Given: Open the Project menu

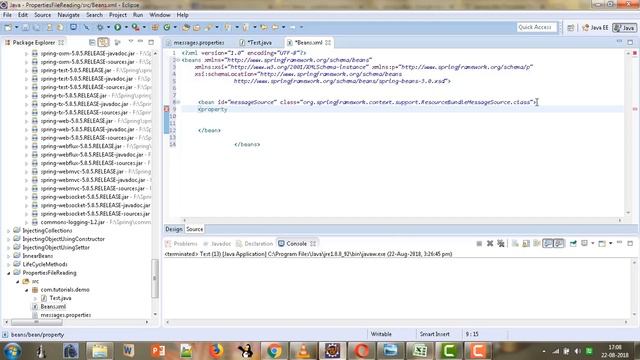Looking at the screenshot, I should [118, 15].
